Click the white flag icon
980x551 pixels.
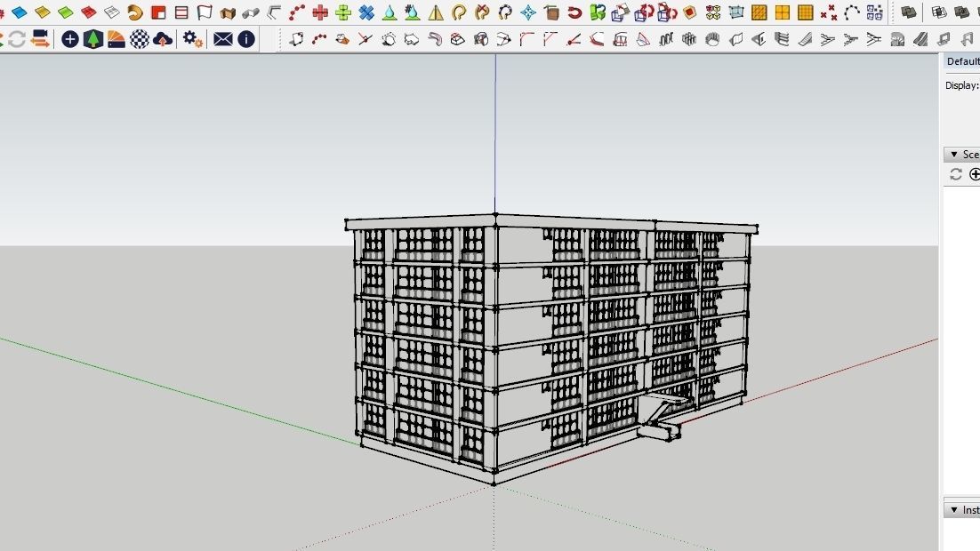[x=205, y=12]
